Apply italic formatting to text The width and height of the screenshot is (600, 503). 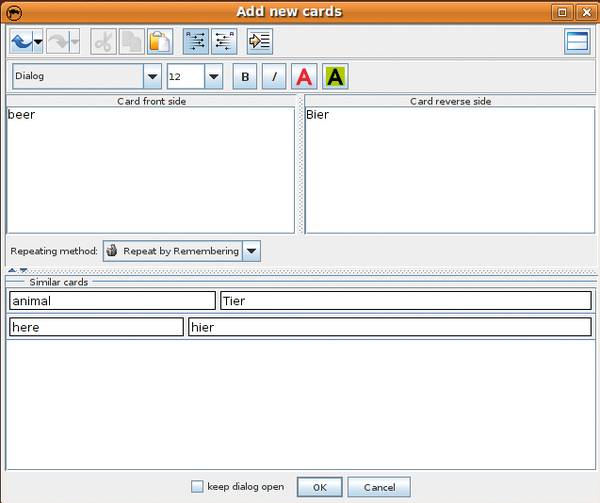tap(274, 77)
